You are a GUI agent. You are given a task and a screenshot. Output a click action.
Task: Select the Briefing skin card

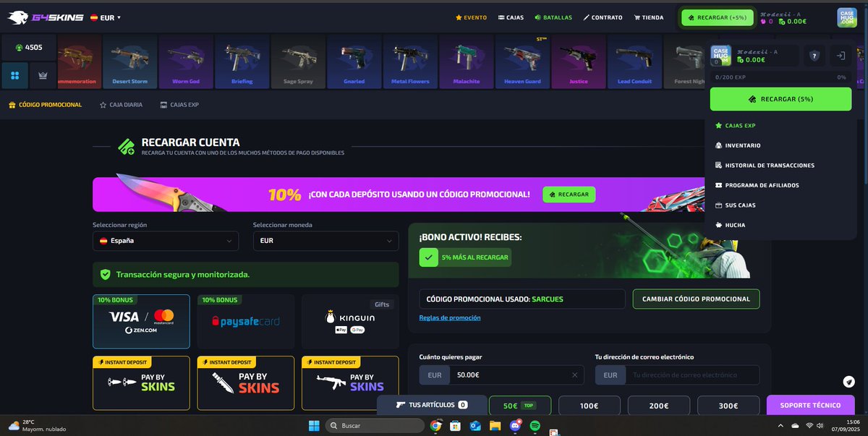[242, 62]
